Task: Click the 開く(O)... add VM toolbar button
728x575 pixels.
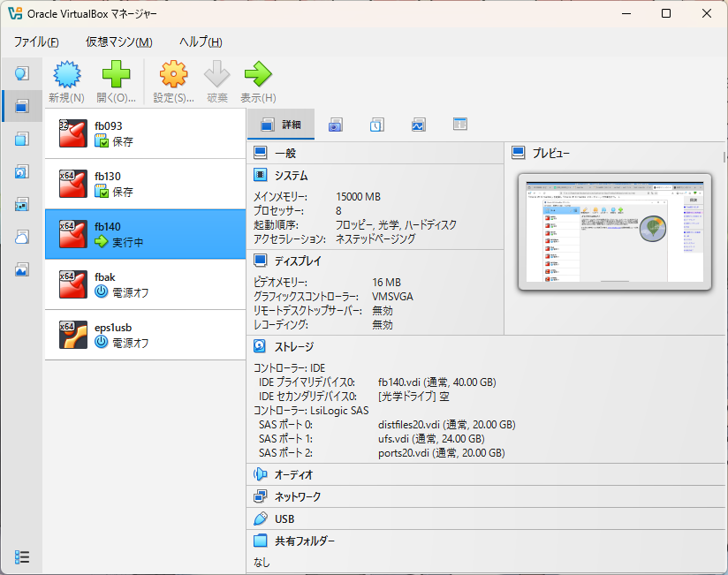Action: 116,81
